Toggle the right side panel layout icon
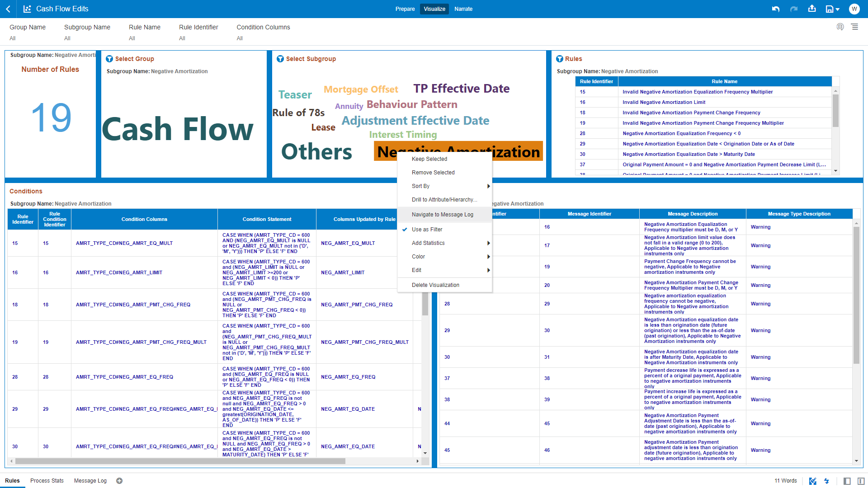 861,481
